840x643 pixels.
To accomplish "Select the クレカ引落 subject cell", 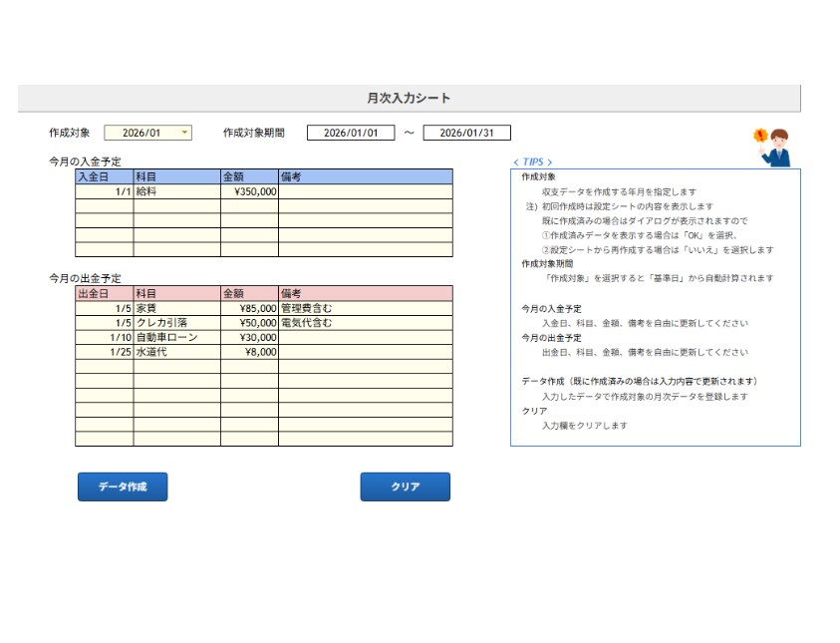I will tap(176, 323).
